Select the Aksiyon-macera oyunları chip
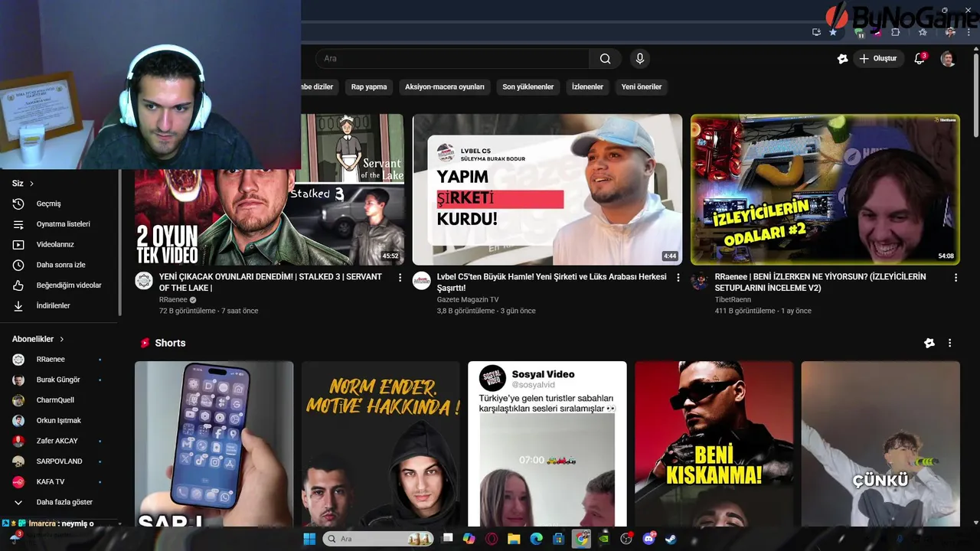The width and height of the screenshot is (980, 551). click(445, 86)
